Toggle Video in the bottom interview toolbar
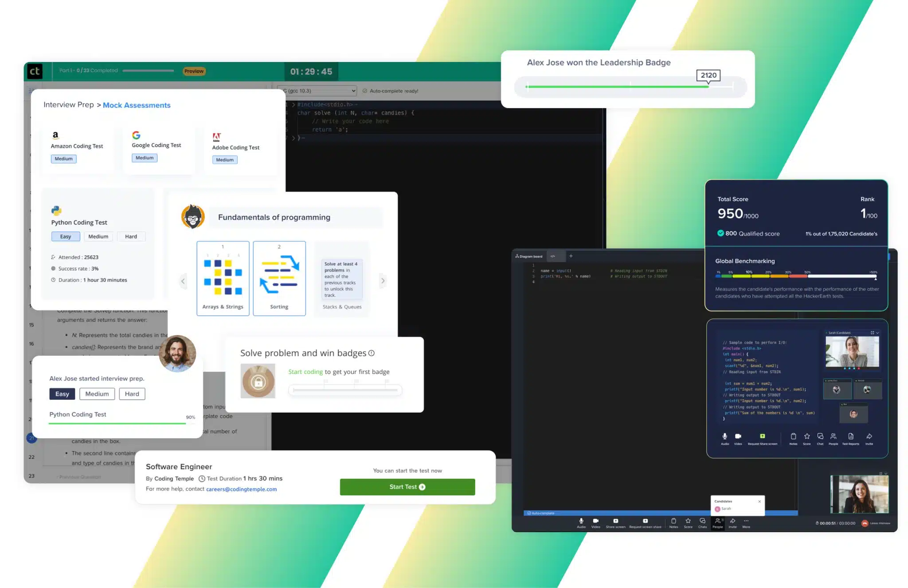Screen dimensions: 908x588 tap(596, 523)
